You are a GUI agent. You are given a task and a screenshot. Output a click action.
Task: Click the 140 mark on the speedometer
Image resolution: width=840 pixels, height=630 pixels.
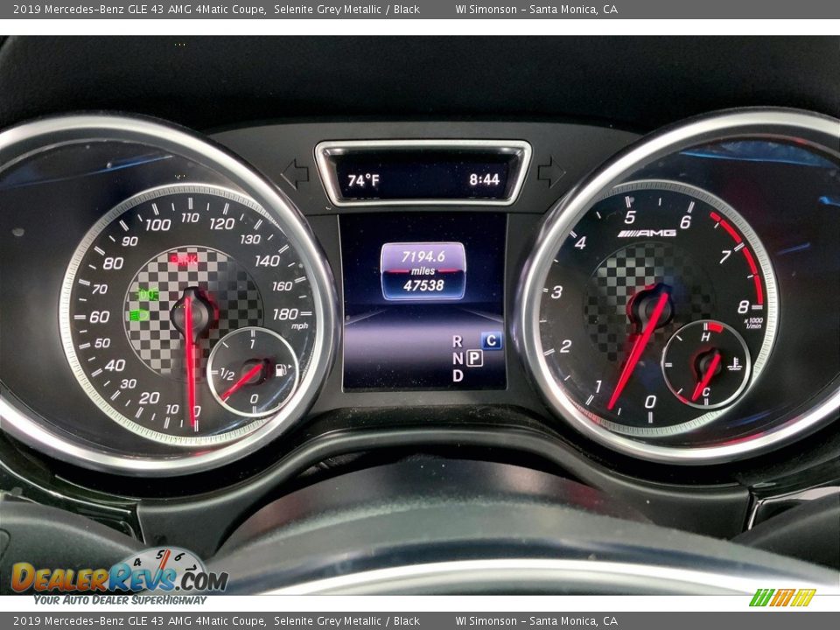click(267, 261)
